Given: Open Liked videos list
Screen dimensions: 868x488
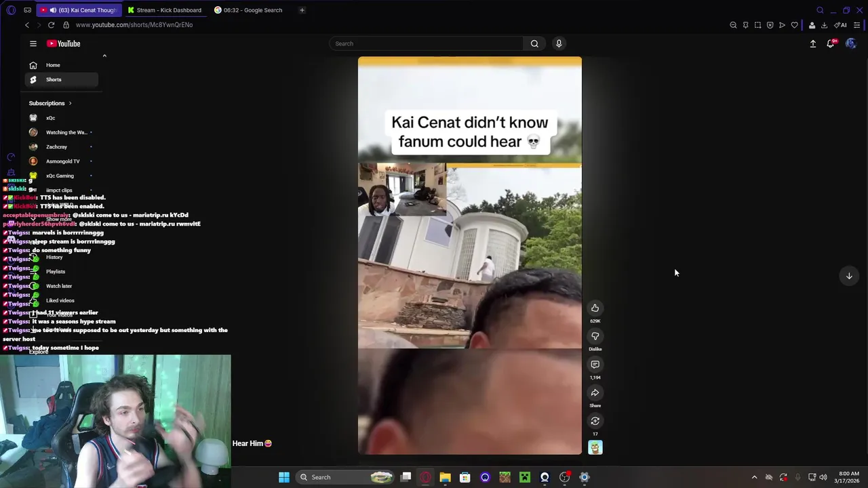Looking at the screenshot, I should [62, 300].
